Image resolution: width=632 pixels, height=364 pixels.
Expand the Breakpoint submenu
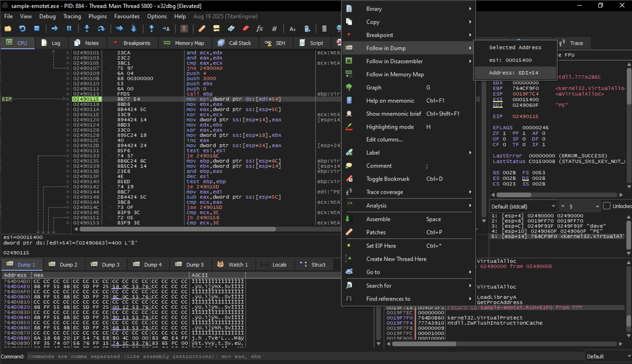pos(409,35)
